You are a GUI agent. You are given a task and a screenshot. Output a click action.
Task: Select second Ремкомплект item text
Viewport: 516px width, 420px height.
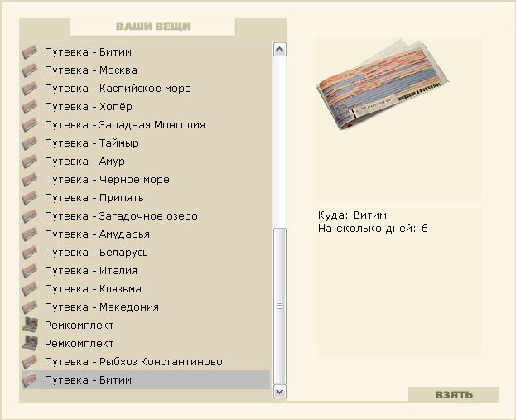pyautogui.click(x=80, y=344)
